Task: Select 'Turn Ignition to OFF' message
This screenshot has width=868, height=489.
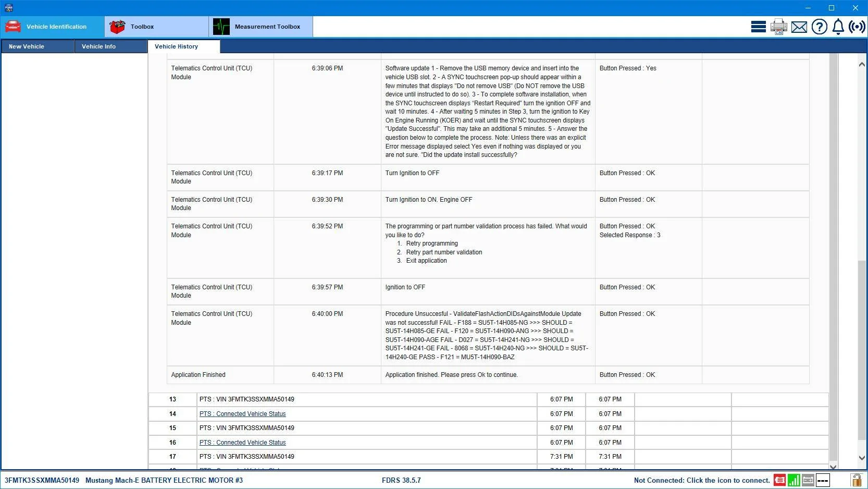Action: point(412,173)
